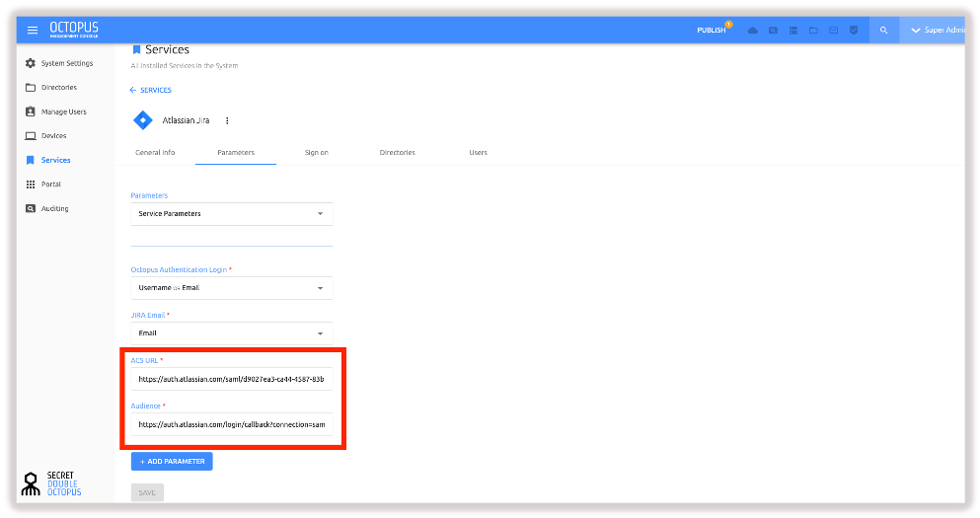980x518 pixels.
Task: Click the shield checkmark icon in header
Action: click(x=853, y=30)
